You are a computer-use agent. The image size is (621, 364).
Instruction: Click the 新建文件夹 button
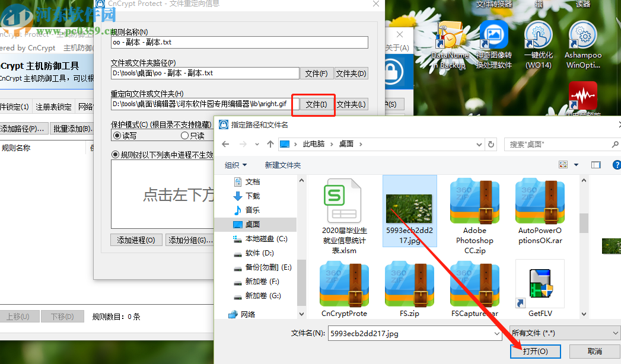point(283,165)
